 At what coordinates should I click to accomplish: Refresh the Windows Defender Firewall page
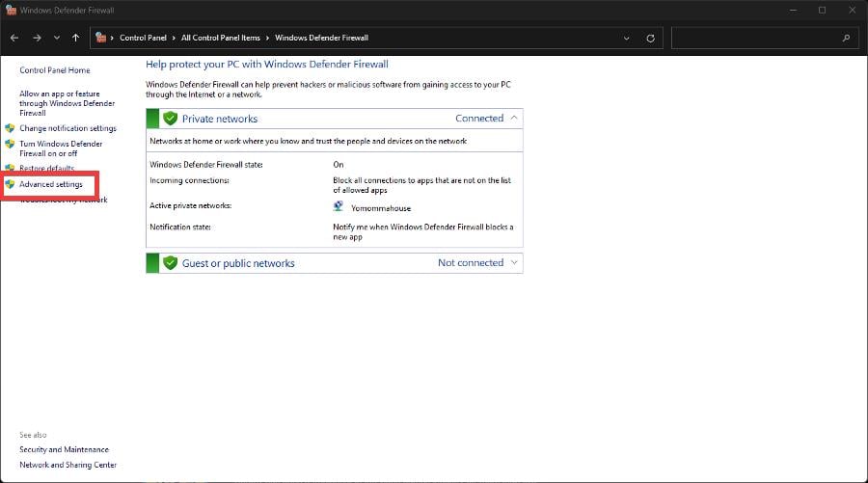(650, 39)
